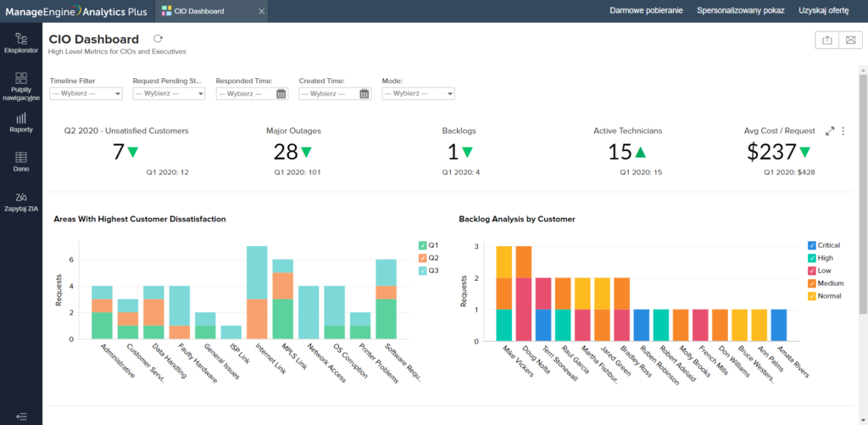Open Pulpity nawigacyjne in the sidebar
The height and width of the screenshot is (425, 868).
(x=21, y=87)
